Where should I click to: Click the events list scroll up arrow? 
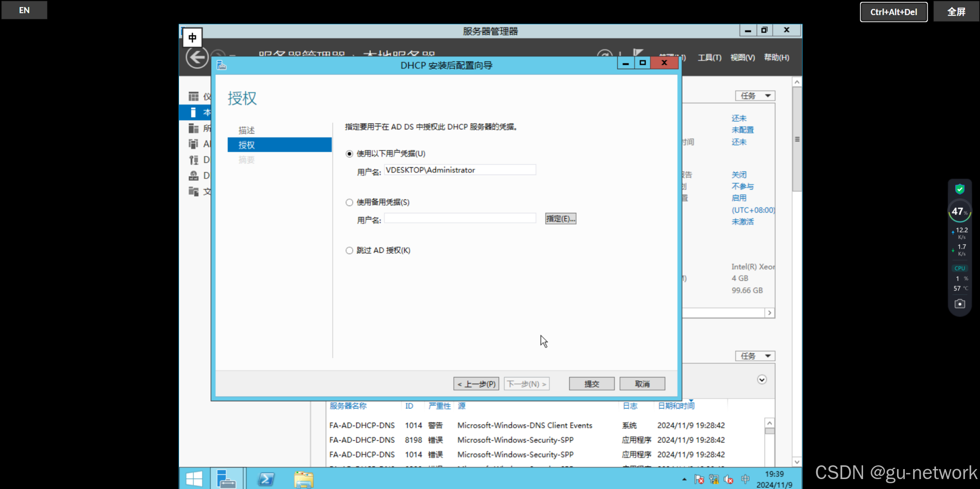pos(770,423)
